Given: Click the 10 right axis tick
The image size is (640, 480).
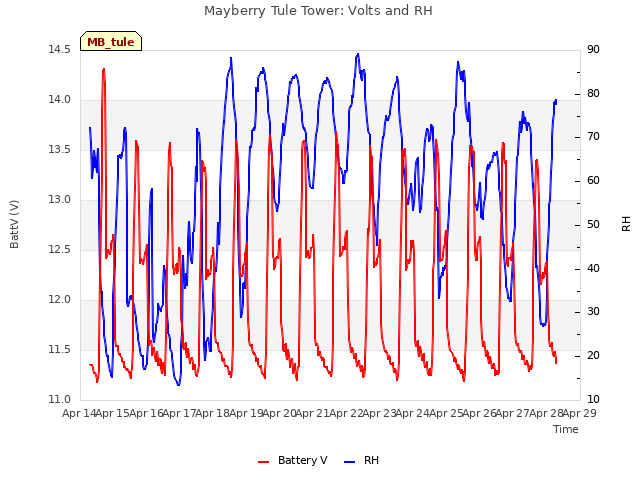Looking at the screenshot, I should coord(593,399).
